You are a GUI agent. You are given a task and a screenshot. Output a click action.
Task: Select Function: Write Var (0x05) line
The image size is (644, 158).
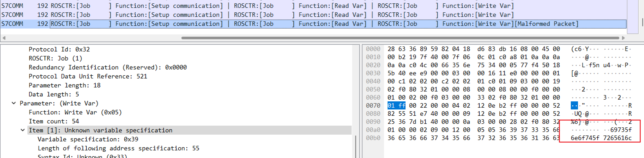(75, 112)
